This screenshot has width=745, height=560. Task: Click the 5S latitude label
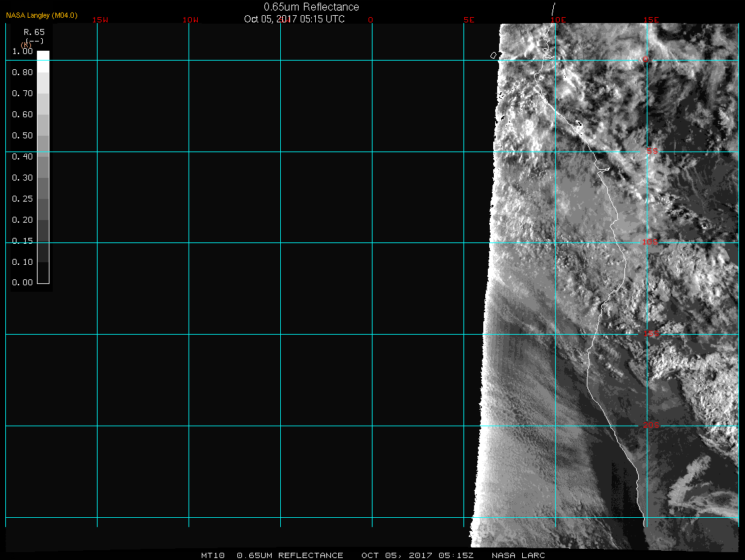652,151
